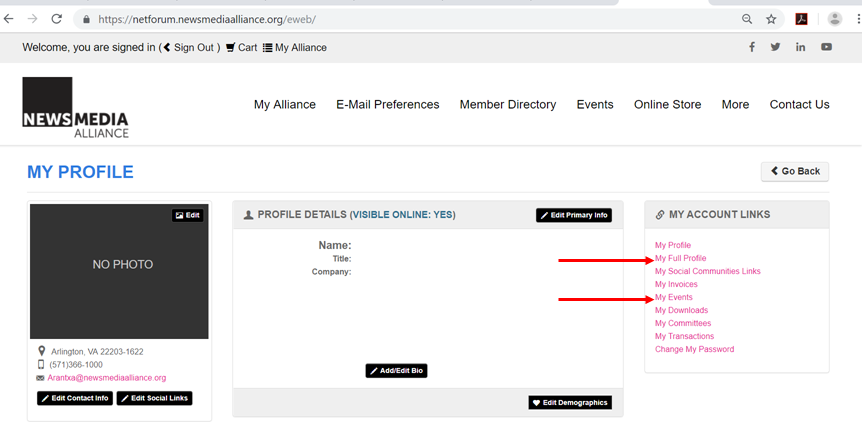Click the browser address bar URL
862x422 pixels.
point(207,20)
